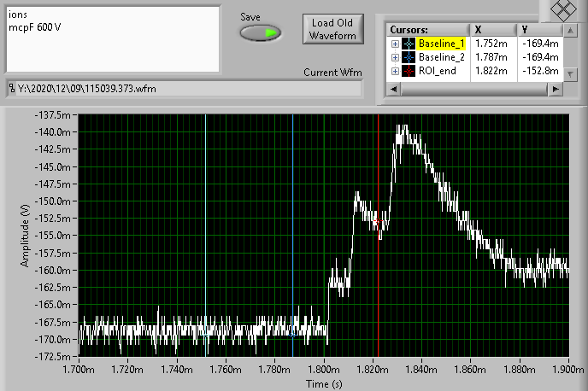This screenshot has height=391, width=588.
Task: Click the red ROI_end cursor marker on graph
Action: click(378, 222)
